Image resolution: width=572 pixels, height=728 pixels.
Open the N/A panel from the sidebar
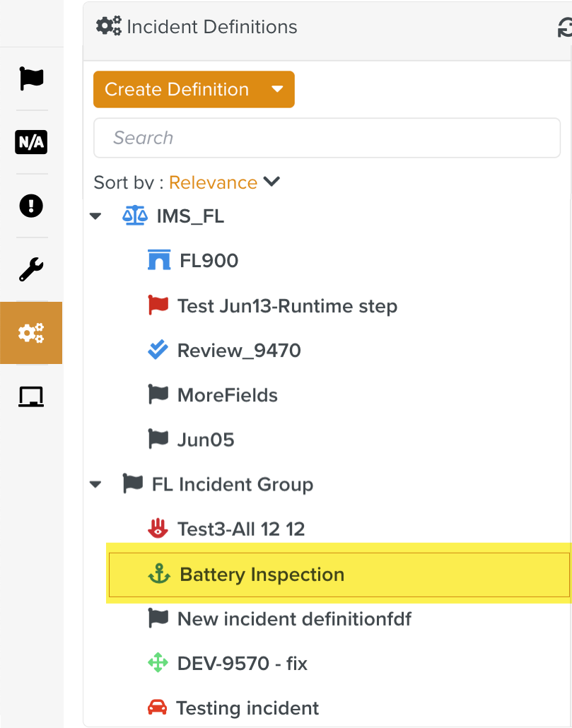[31, 142]
